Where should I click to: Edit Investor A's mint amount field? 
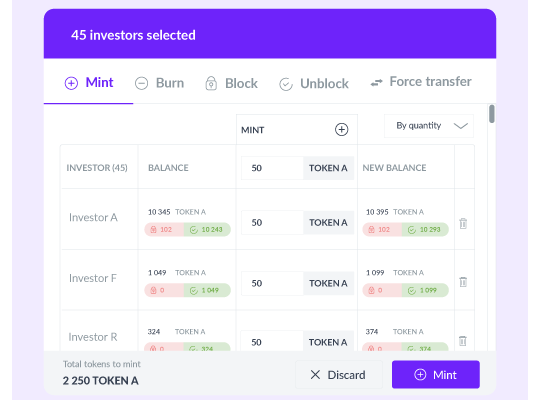[x=272, y=223]
